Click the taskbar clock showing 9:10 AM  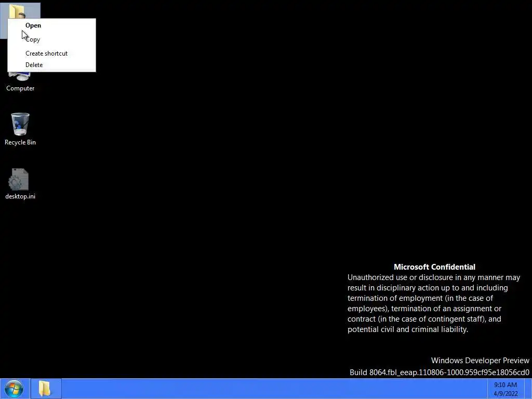(506, 389)
